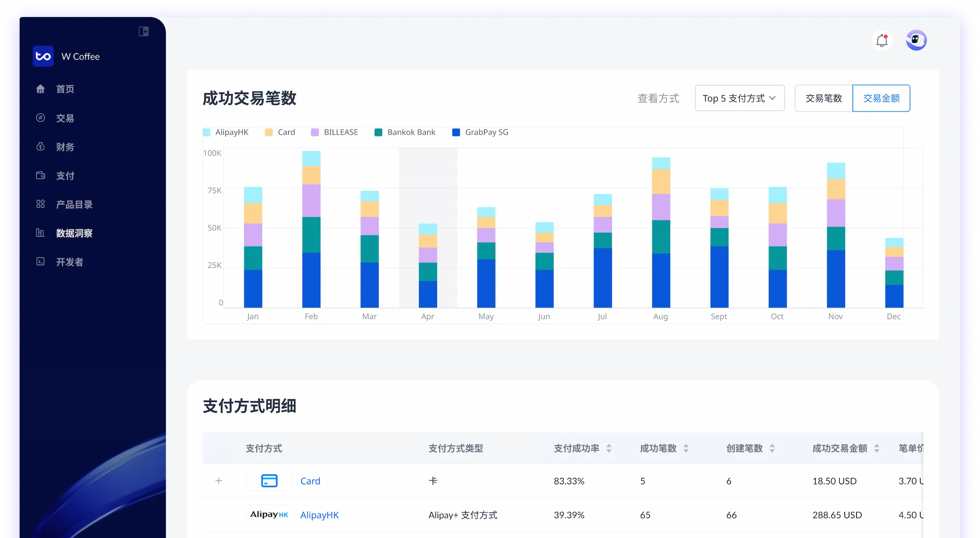Open notifications via the bell icon
The image size is (980, 538).
[882, 40]
